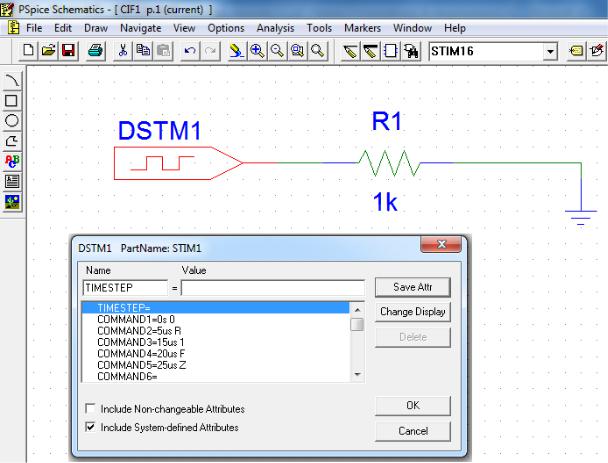Click the attribute Value input field

[x=273, y=288]
